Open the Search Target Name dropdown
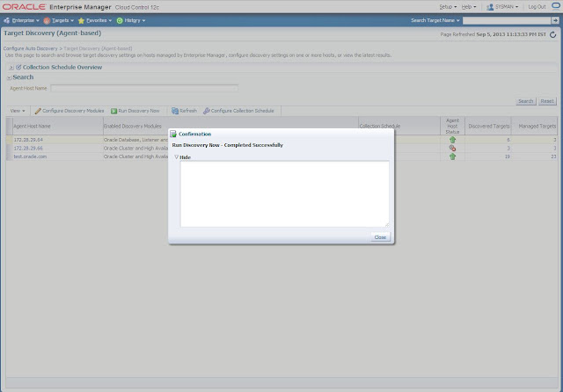Viewport: 563px width, 392px height. click(x=435, y=20)
